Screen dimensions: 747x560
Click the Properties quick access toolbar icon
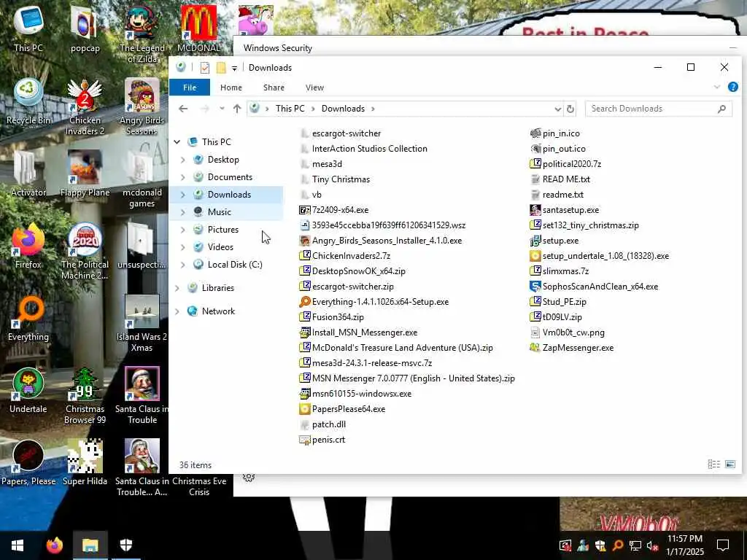(x=205, y=68)
